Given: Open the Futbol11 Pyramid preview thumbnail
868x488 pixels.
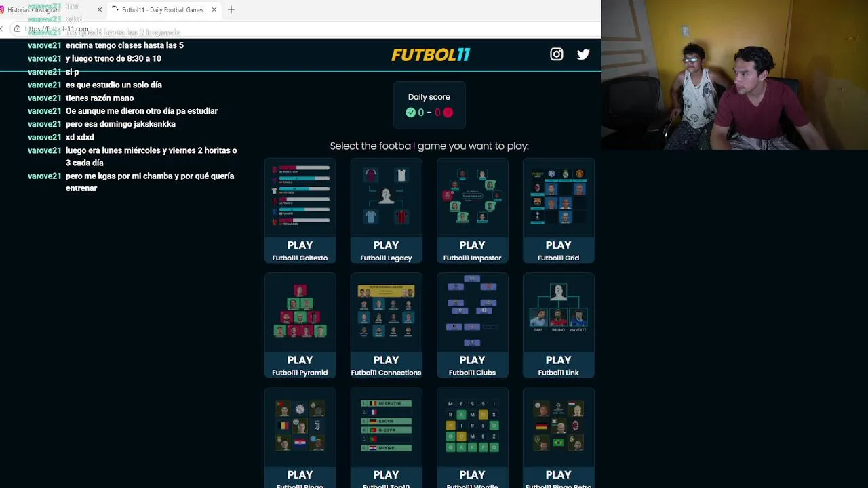Looking at the screenshot, I should [300, 312].
